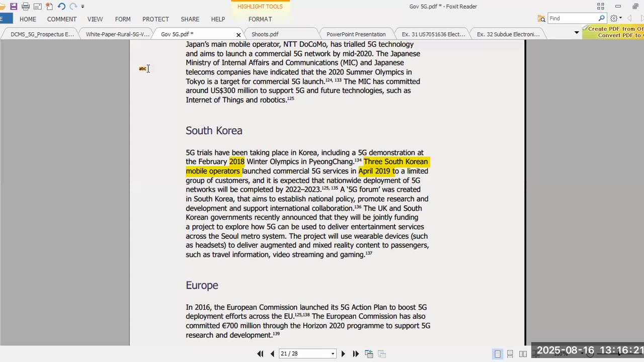Click the highlighted text 'Three South Korean'
The height and width of the screenshot is (362, 644).
(395, 162)
